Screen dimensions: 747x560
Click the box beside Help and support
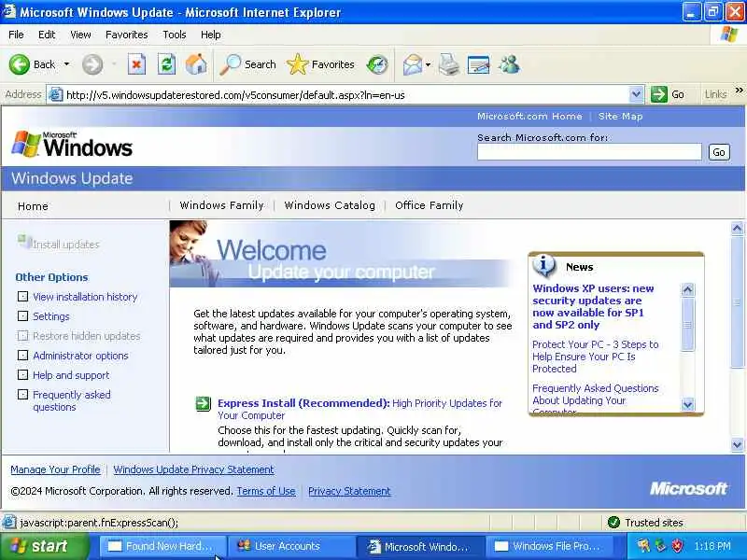click(x=22, y=375)
